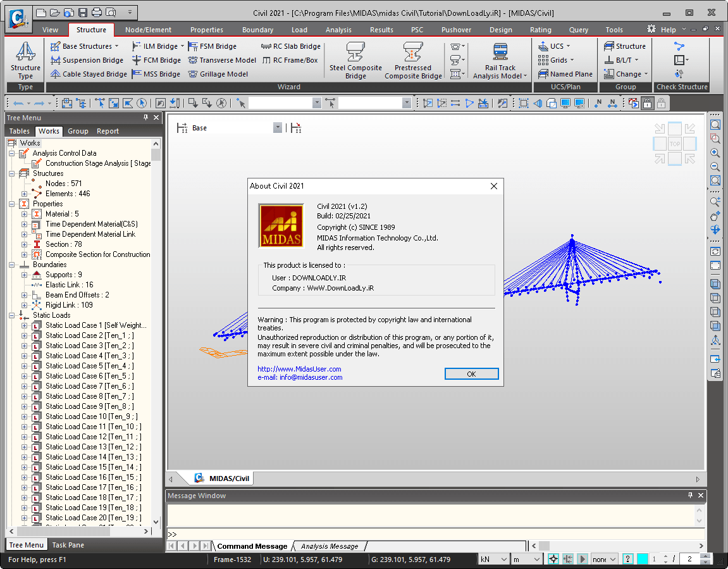Click the Save icon in quick access toolbar
This screenshot has width=728, height=569.
[83, 13]
